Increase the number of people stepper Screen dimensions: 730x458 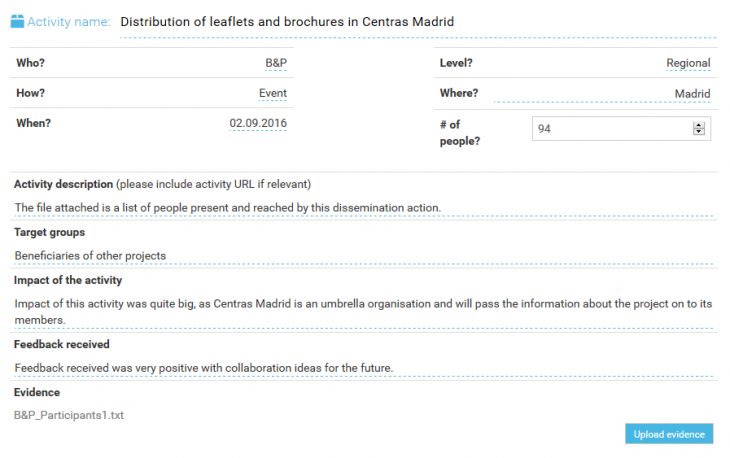[x=698, y=125]
